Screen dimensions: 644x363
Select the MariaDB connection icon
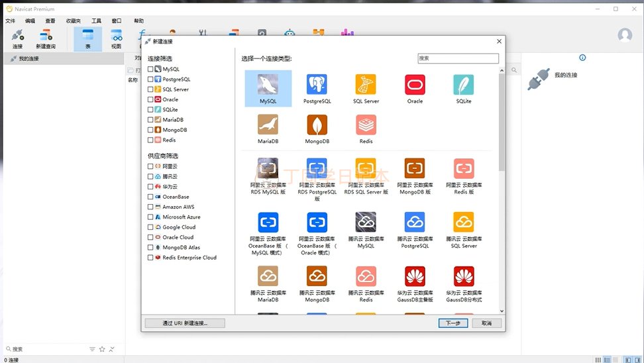click(x=268, y=125)
